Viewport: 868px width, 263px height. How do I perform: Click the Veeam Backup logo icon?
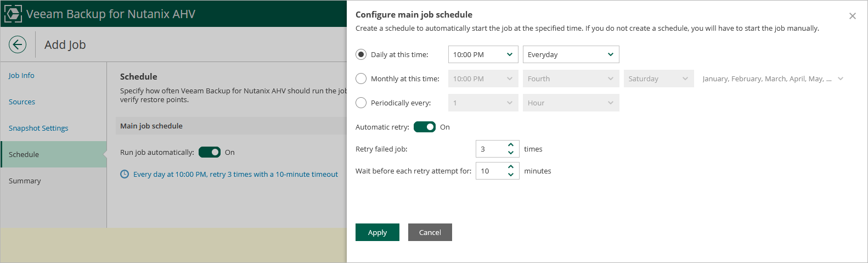(x=13, y=14)
